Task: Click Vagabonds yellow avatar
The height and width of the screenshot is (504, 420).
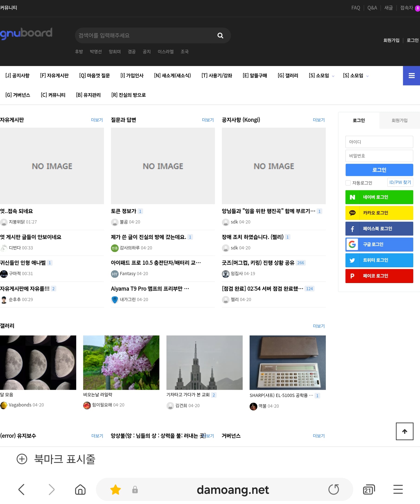Action: pos(4,405)
